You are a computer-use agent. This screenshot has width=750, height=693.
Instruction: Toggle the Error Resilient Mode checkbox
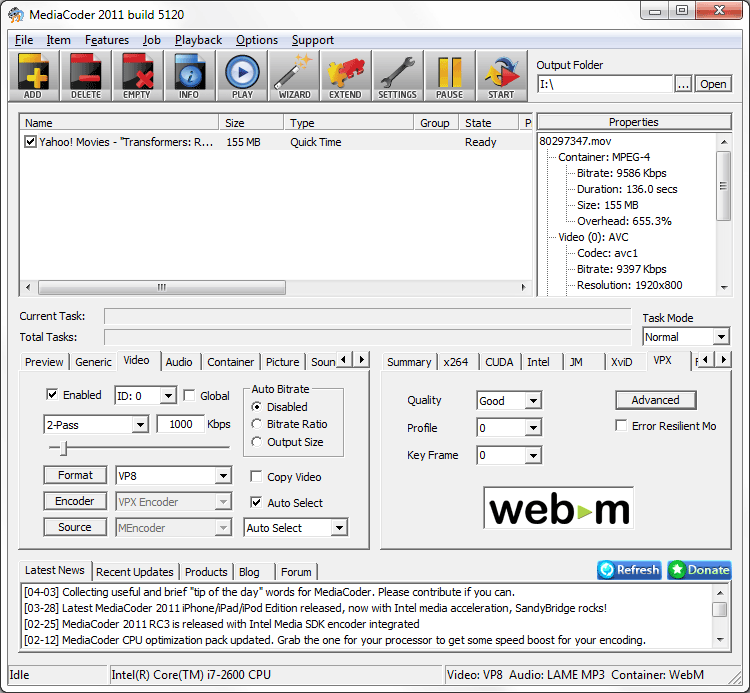(621, 426)
